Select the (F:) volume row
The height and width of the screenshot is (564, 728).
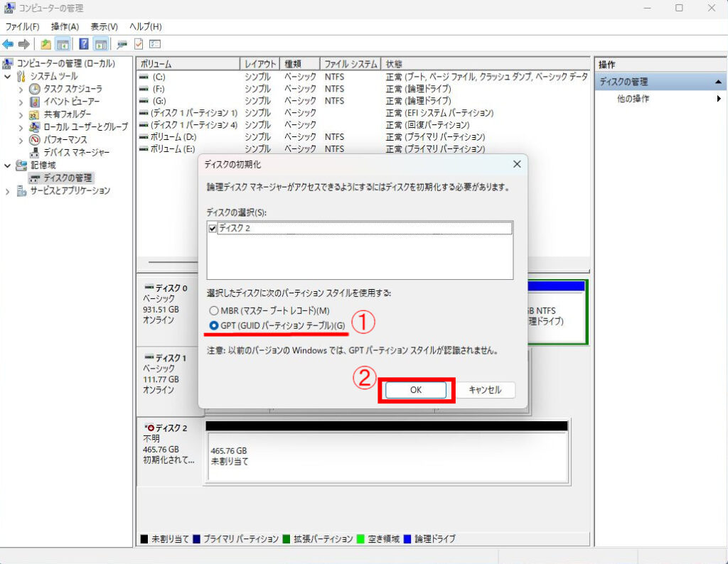point(363,89)
